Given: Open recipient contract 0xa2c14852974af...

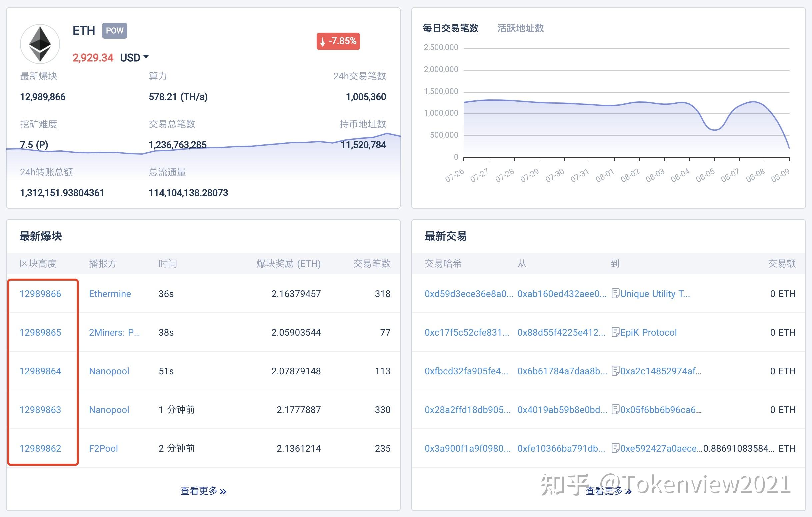Looking at the screenshot, I should [x=661, y=371].
